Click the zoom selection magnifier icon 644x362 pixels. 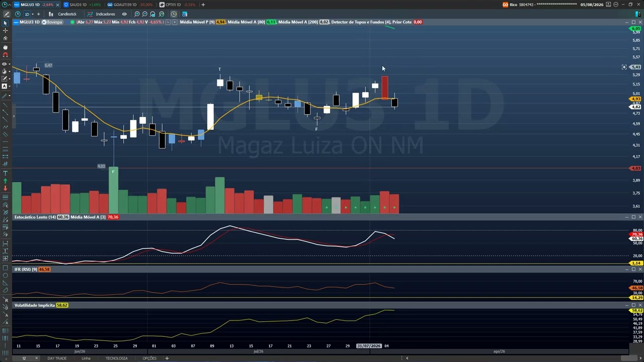pos(153,14)
